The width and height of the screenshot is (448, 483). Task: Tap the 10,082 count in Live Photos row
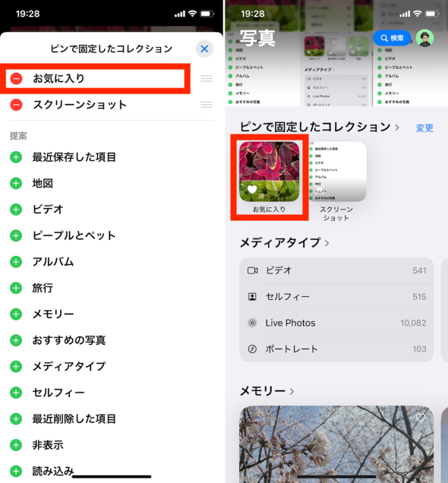[x=413, y=323]
